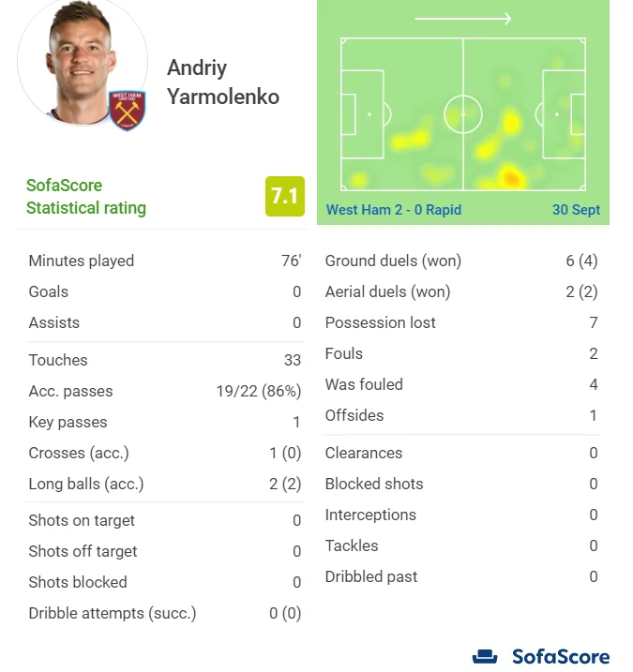Click the Long balls (acc.) label
The width and height of the screenshot is (633, 672).
pyautogui.click(x=86, y=484)
